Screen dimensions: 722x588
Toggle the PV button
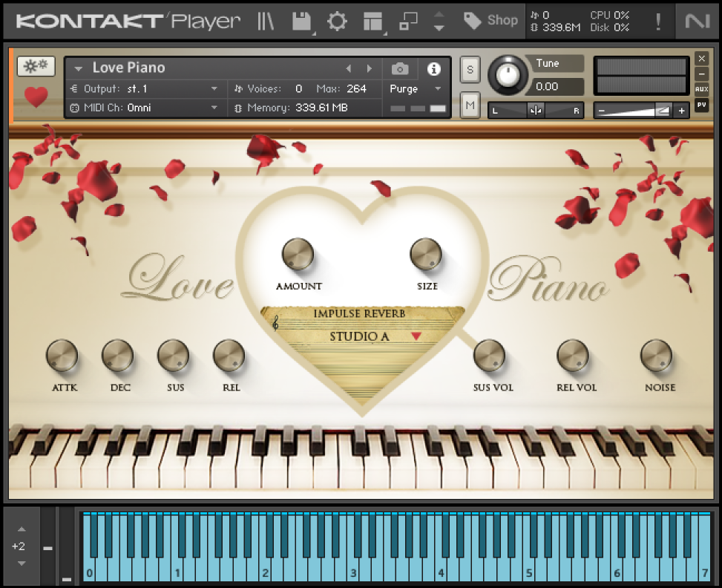pyautogui.click(x=701, y=105)
